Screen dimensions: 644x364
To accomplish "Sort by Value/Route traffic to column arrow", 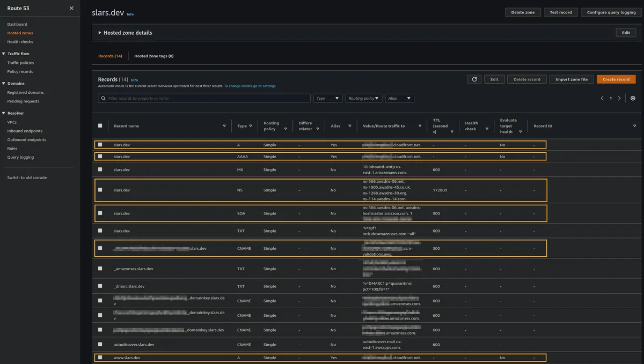I will (x=420, y=126).
